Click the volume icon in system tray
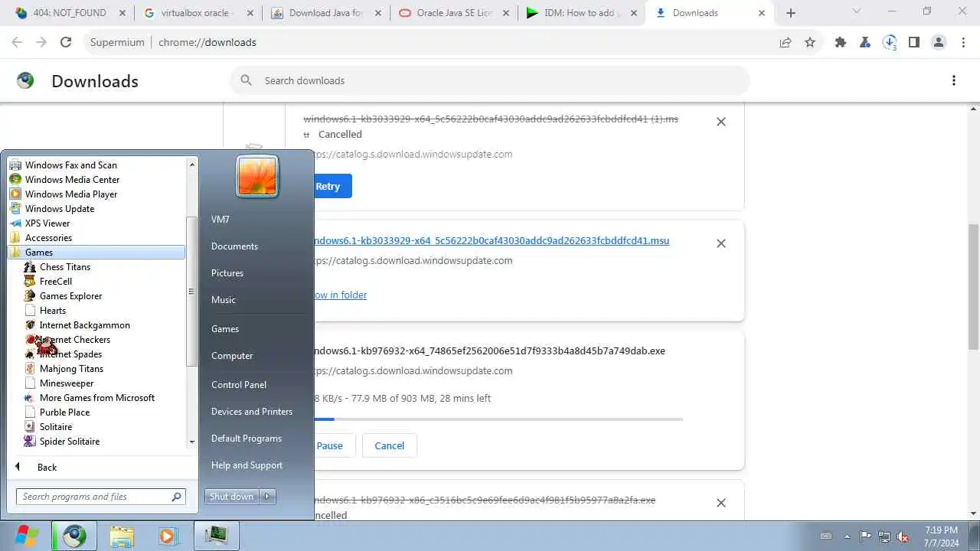This screenshot has height=551, width=980. point(903,536)
